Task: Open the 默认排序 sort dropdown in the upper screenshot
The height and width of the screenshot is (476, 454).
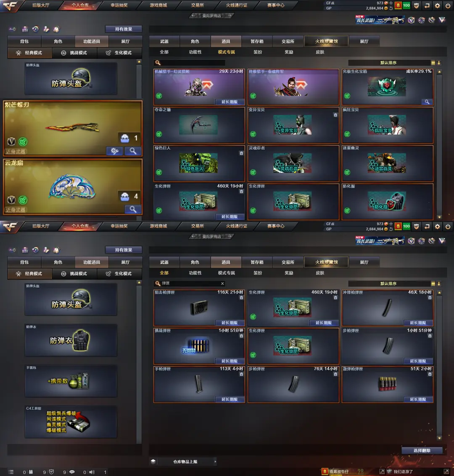Action: (388, 63)
